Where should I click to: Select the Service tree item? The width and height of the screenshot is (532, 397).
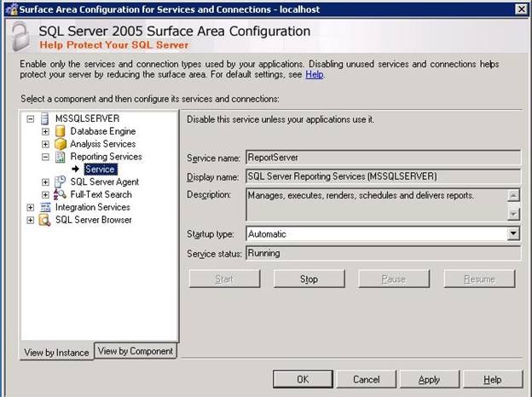click(100, 170)
